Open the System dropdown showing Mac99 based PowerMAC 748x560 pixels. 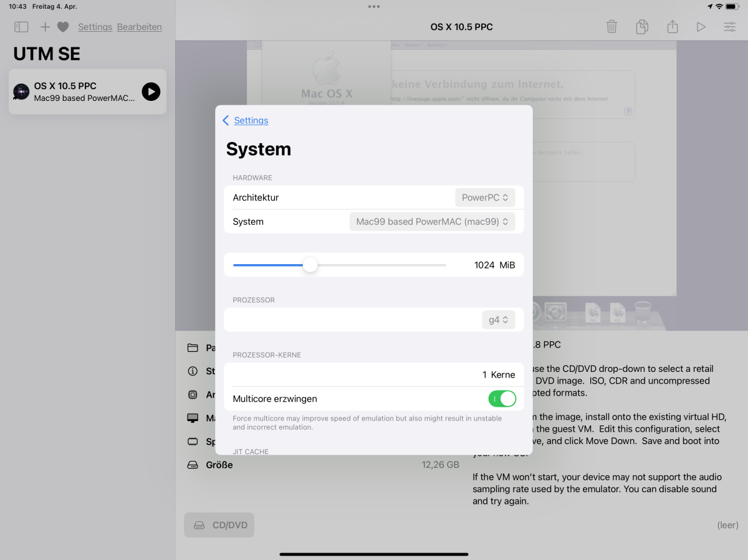pos(433,221)
